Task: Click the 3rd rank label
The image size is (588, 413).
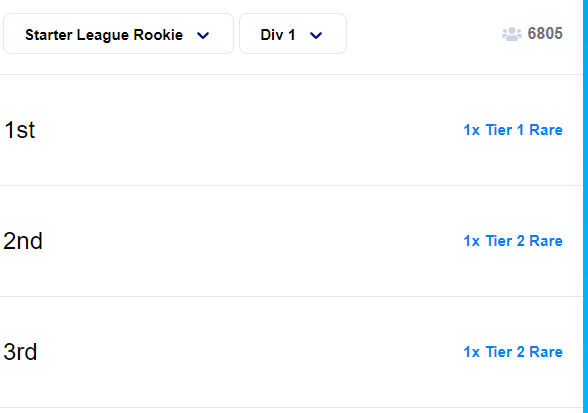Action: [x=20, y=352]
